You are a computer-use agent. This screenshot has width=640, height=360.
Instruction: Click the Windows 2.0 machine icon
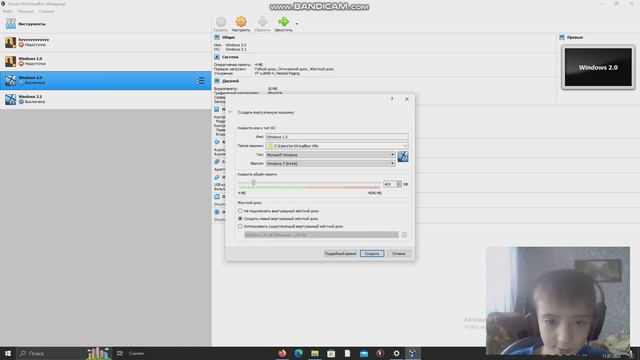point(10,80)
